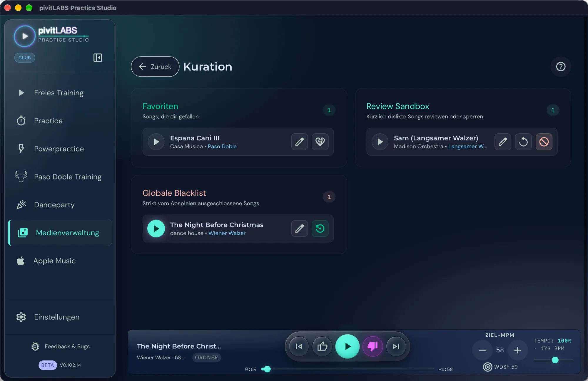This screenshot has height=381, width=588.
Task: Click the Kuration page title
Action: tap(208, 67)
